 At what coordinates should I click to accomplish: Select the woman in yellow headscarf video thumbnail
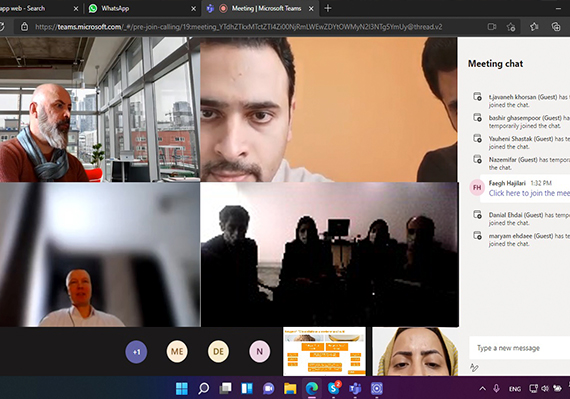(x=415, y=351)
